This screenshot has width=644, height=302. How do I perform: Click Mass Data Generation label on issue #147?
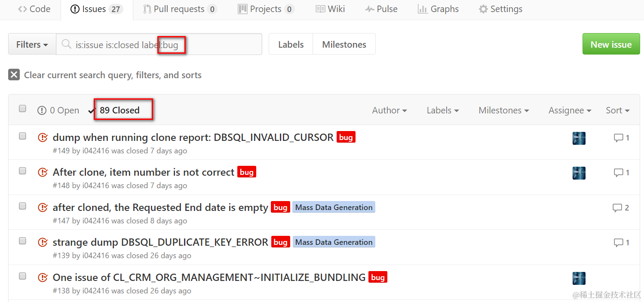[x=334, y=207]
